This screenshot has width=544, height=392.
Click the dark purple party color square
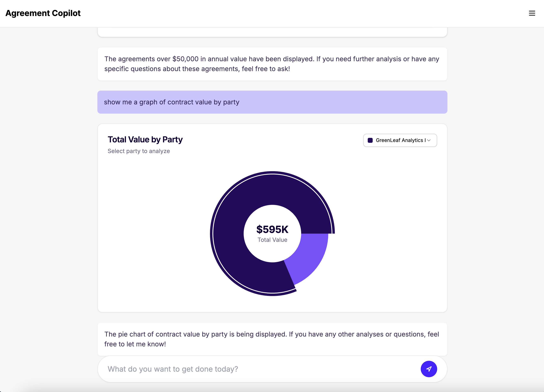coord(370,140)
